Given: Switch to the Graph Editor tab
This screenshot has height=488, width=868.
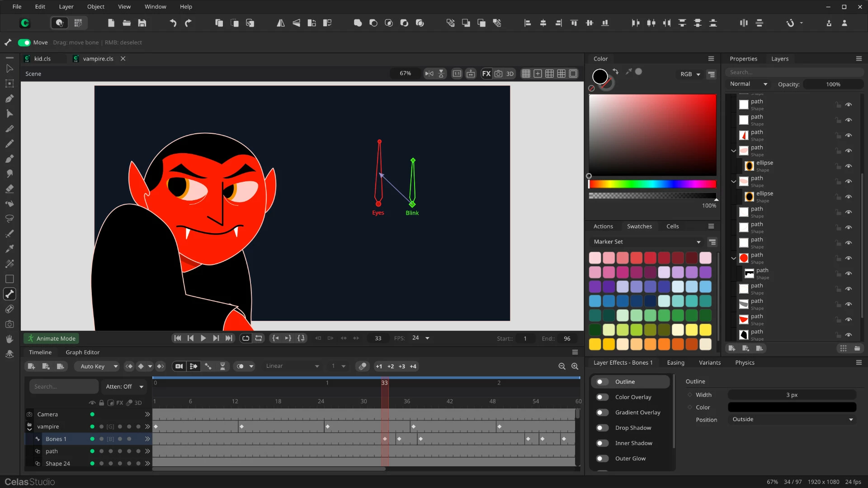Looking at the screenshot, I should 82,352.
